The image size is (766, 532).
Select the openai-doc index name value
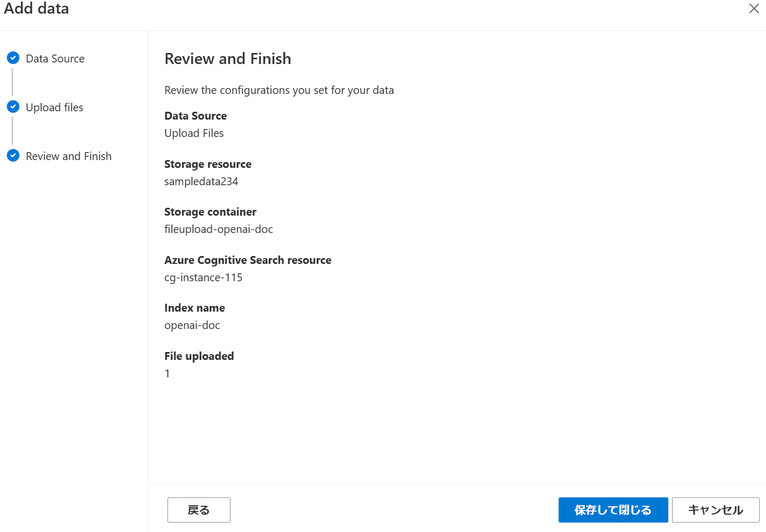[x=192, y=325]
